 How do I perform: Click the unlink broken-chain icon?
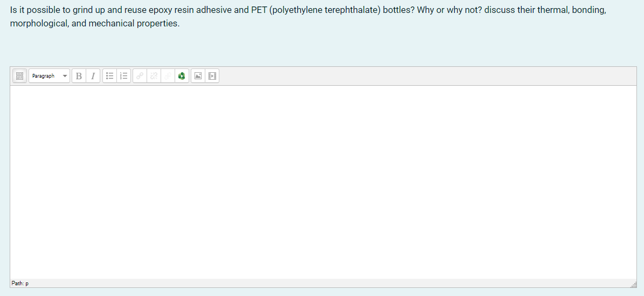click(154, 76)
